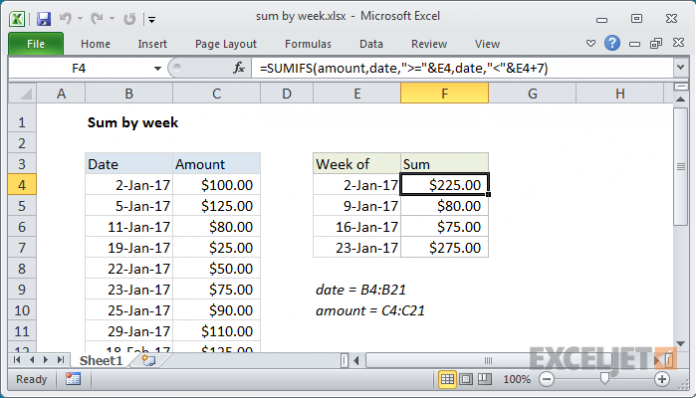Expand the formula bar chevron
The width and height of the screenshot is (696, 398).
pyautogui.click(x=680, y=68)
